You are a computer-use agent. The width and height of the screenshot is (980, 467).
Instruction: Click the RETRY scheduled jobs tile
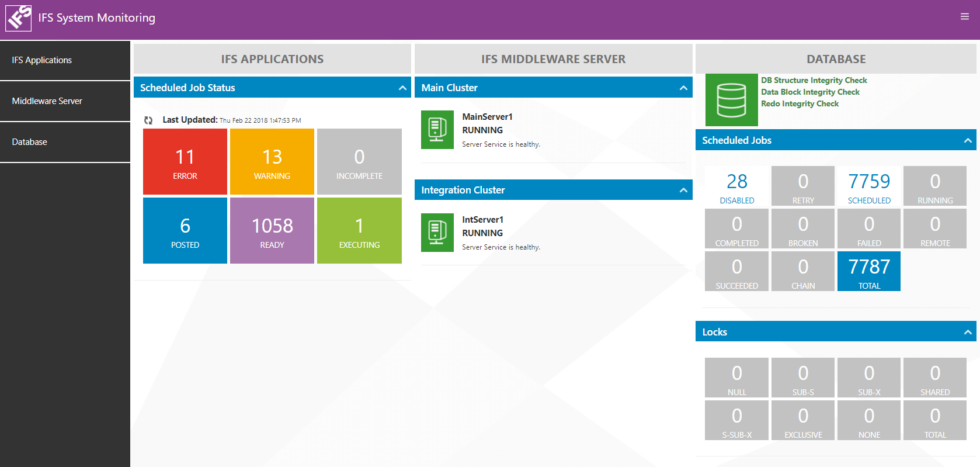pyautogui.click(x=803, y=186)
